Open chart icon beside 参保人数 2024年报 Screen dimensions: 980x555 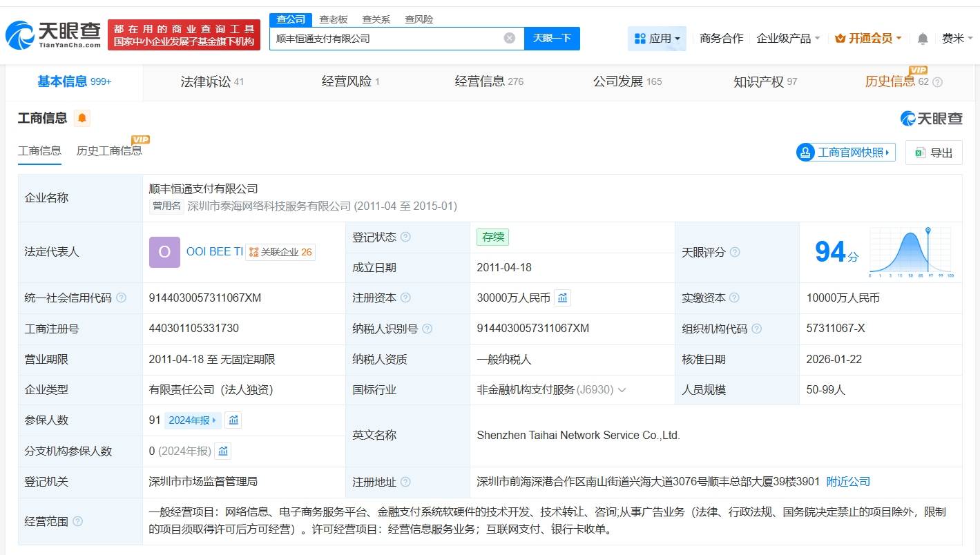pos(233,420)
